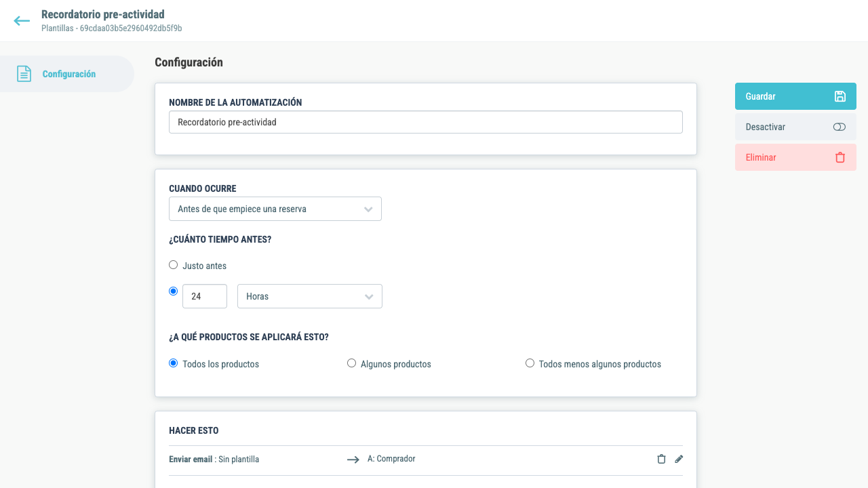Click the Eliminar button

click(795, 157)
